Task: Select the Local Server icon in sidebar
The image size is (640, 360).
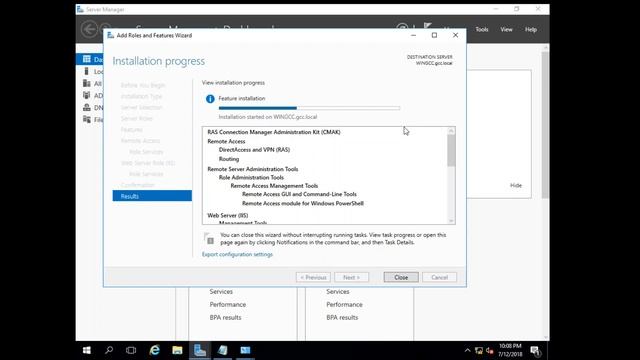Action: (x=86, y=71)
